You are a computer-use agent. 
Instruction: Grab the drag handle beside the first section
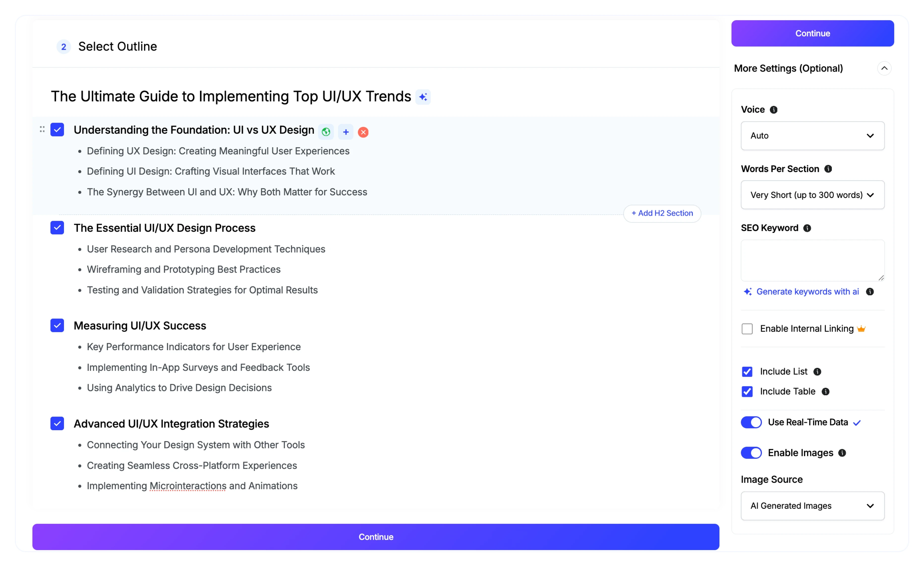pyautogui.click(x=42, y=129)
